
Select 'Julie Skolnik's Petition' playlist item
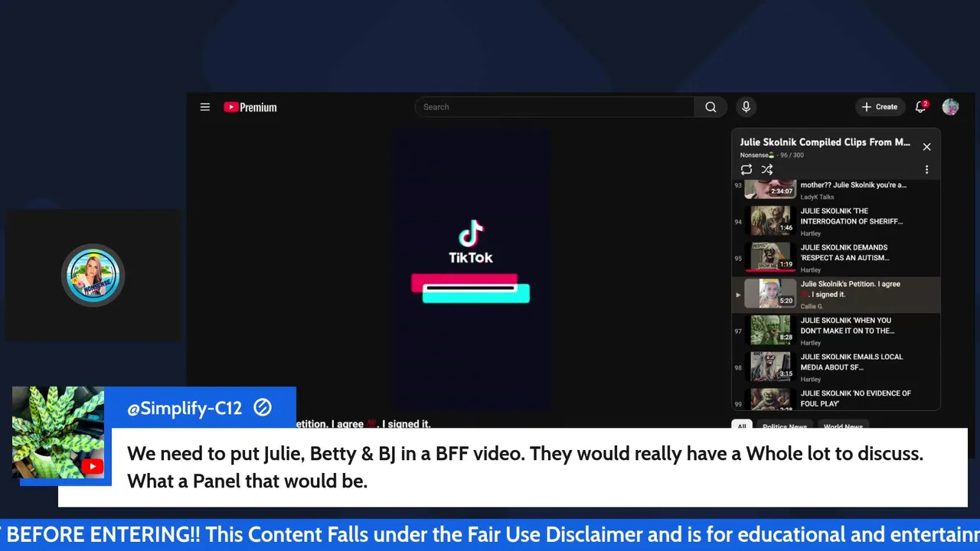coord(836,295)
